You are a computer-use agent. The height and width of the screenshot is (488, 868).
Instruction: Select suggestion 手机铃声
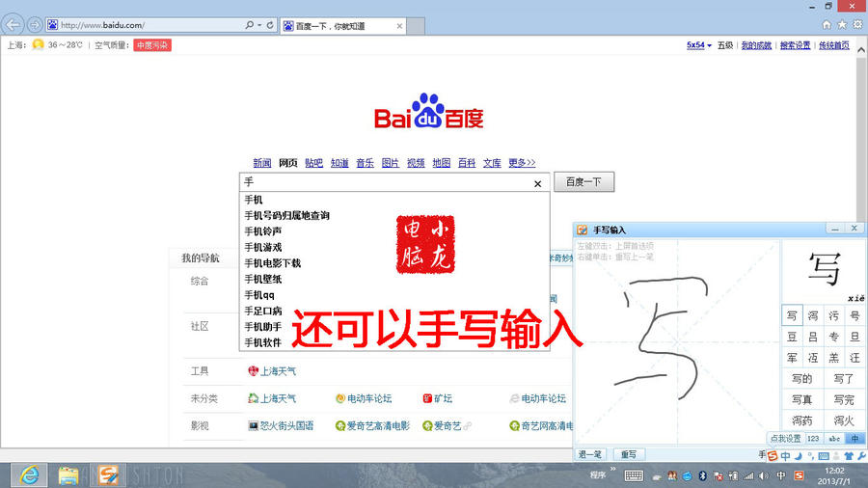(263, 231)
